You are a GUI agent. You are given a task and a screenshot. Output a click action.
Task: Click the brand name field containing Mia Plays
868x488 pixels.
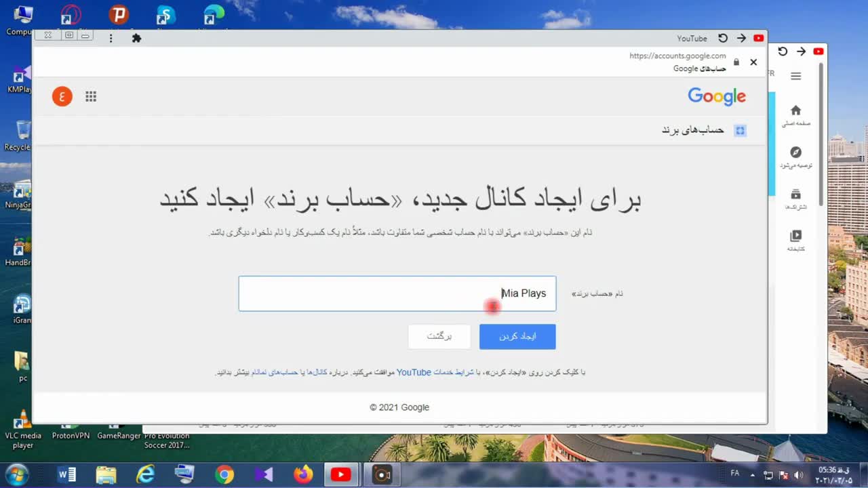397,293
